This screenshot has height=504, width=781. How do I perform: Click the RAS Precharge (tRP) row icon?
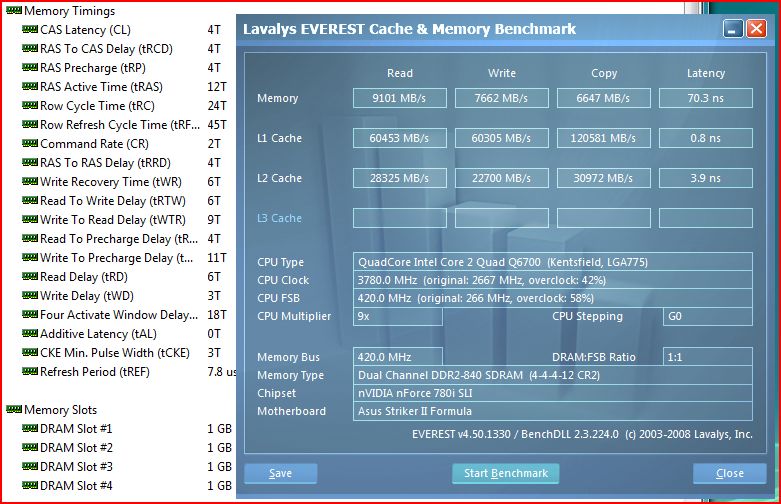click(30, 67)
